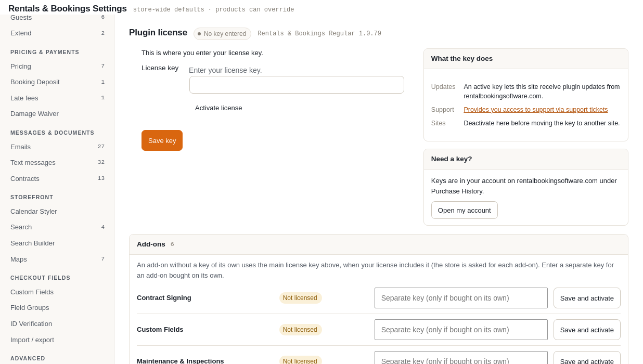The image size is (643, 364).
Task: Open Emails settings
Action: click(x=57, y=147)
